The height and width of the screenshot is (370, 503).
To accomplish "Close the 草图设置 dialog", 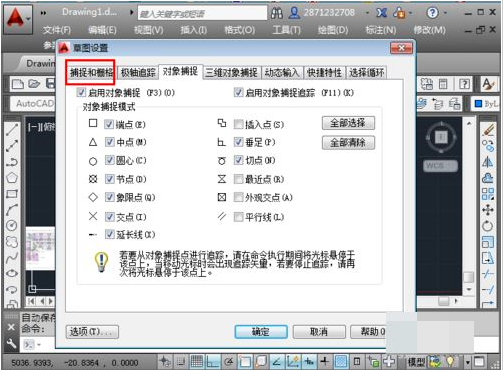I will (401, 48).
